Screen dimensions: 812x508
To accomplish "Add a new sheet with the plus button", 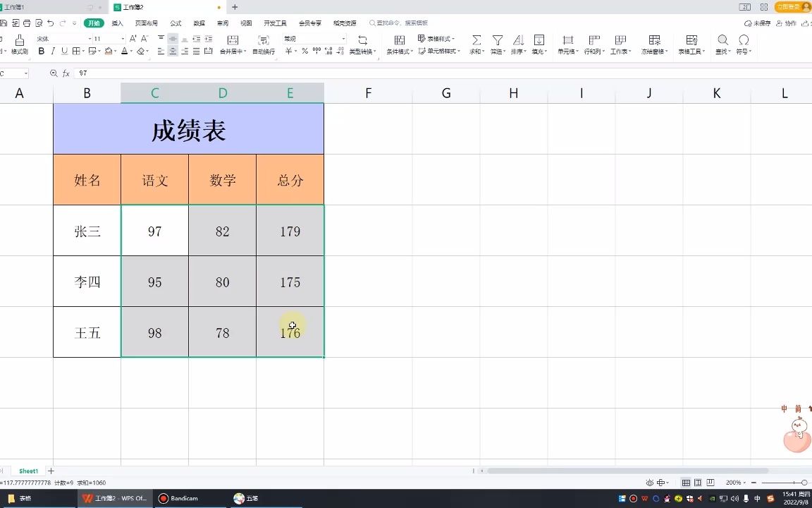I will click(51, 471).
